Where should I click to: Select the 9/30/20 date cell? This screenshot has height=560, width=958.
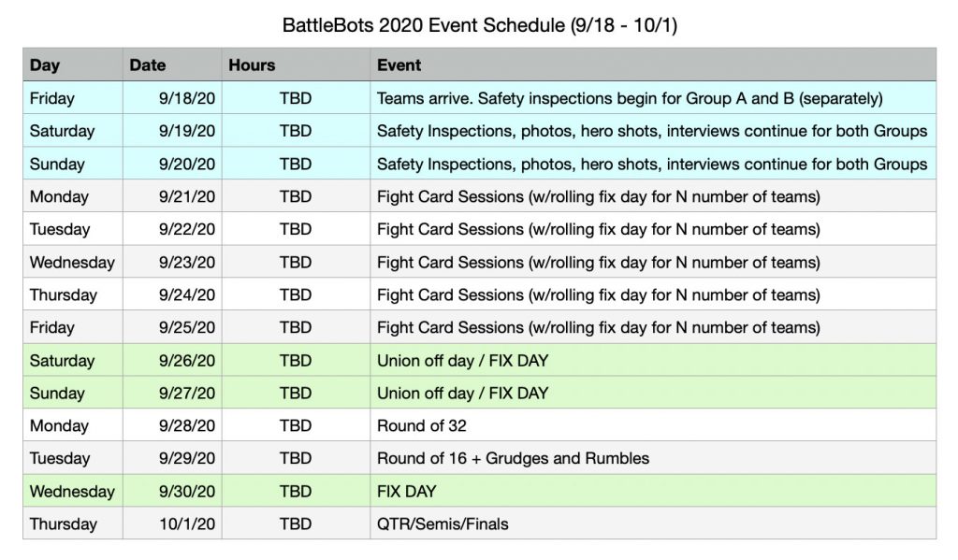(x=191, y=491)
